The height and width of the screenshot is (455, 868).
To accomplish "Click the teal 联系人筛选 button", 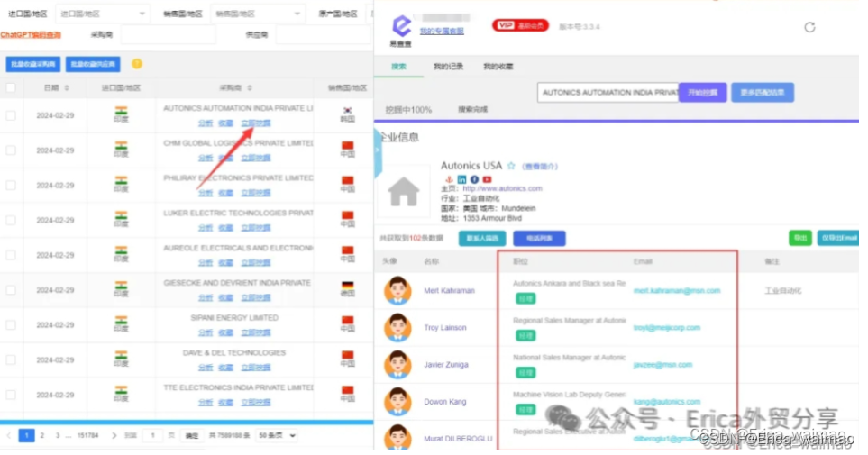I will [482, 238].
